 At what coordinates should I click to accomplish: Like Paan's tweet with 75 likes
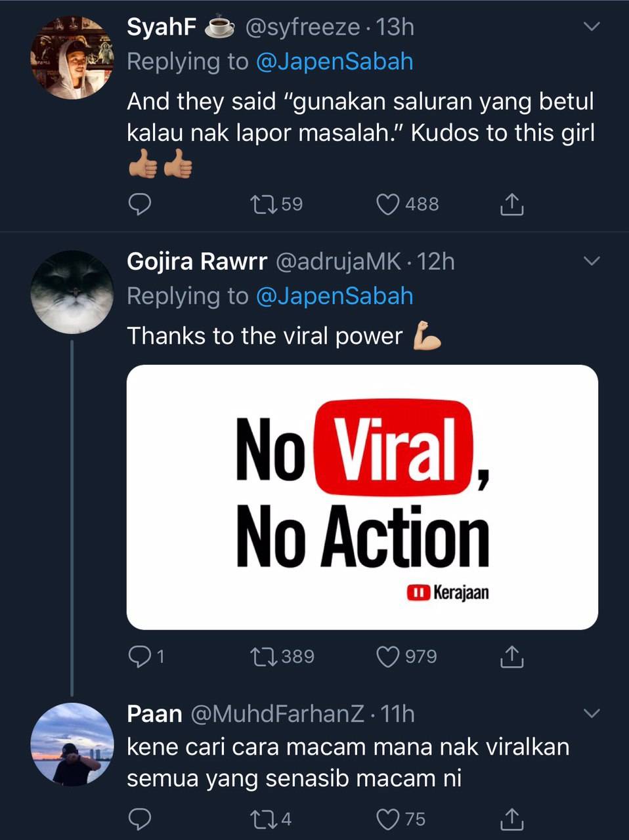388,819
